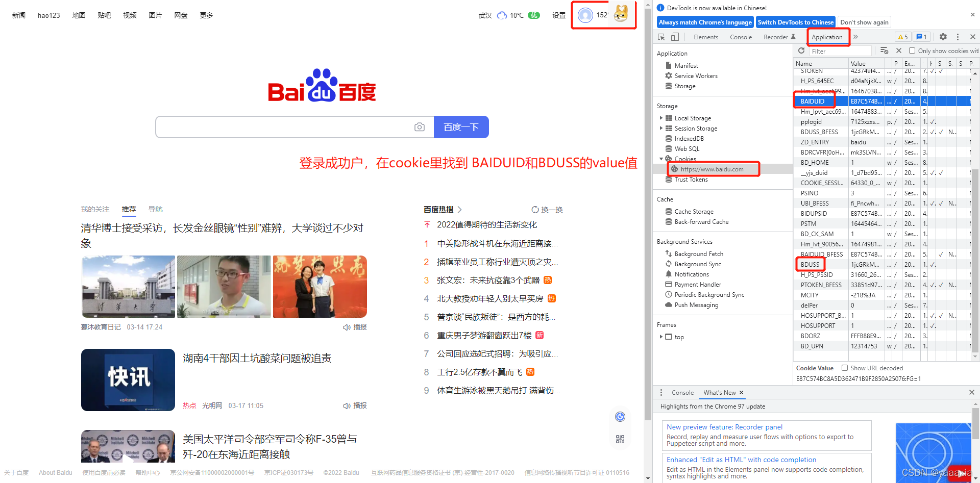Open Cache Storage item

(x=694, y=211)
